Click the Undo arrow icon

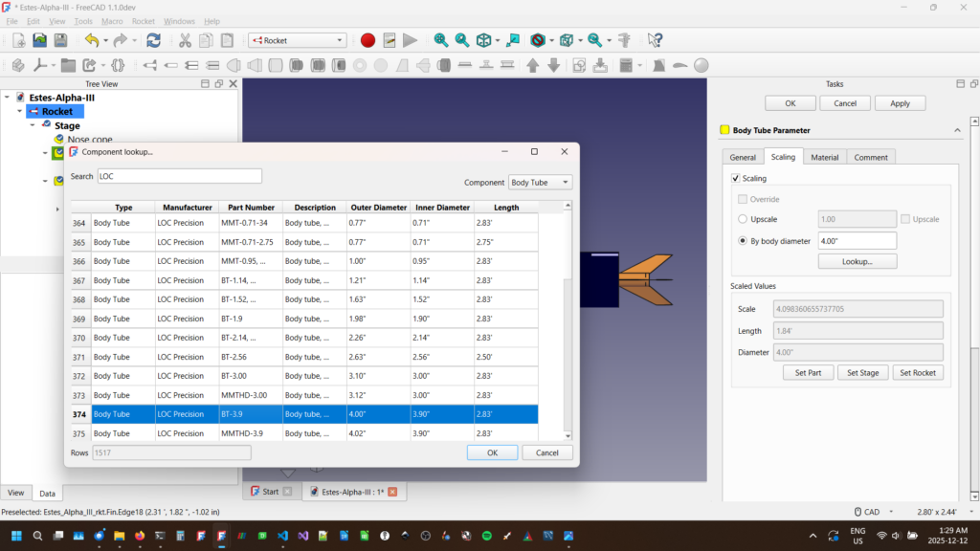(91, 40)
